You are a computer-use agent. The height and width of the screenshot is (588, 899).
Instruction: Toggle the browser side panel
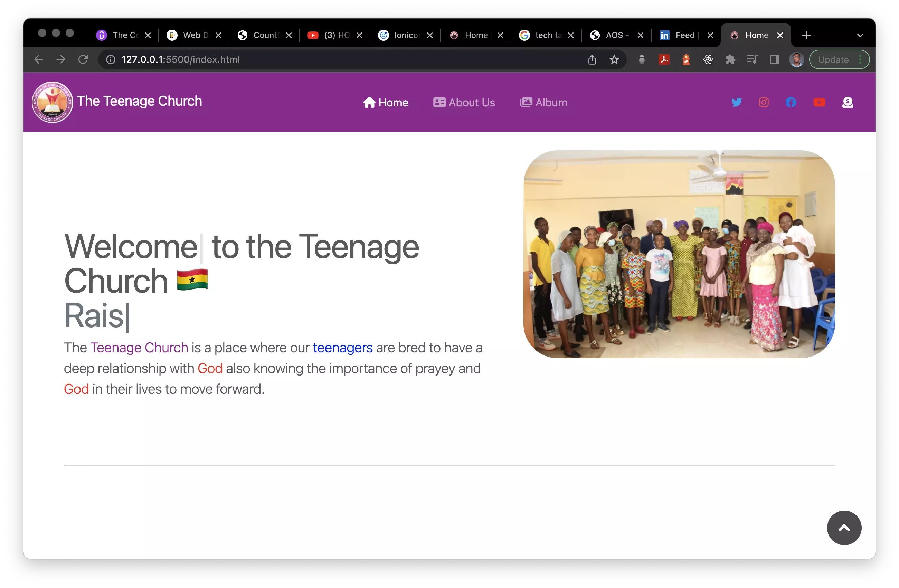(x=774, y=60)
